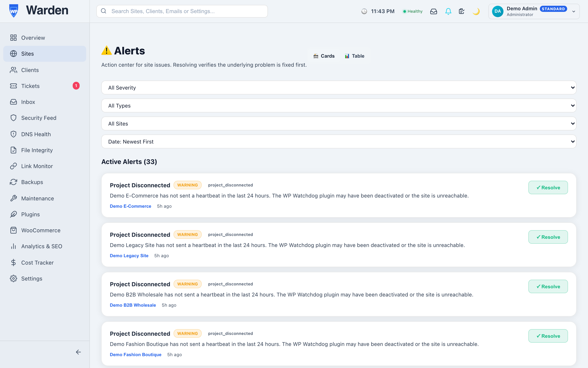The height and width of the screenshot is (368, 588).
Task: Focus the Search Sites, Clients, Emails field
Action: 182,11
